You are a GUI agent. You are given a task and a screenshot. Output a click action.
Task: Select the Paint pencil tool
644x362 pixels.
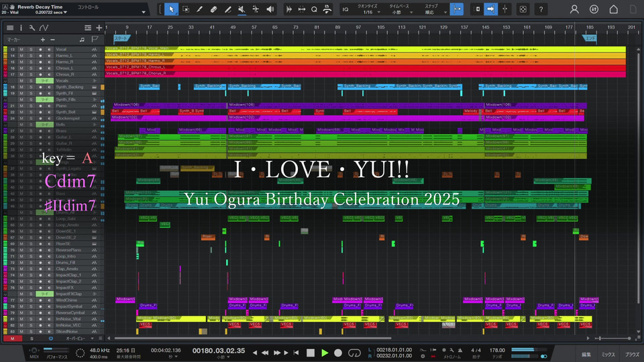point(227,9)
